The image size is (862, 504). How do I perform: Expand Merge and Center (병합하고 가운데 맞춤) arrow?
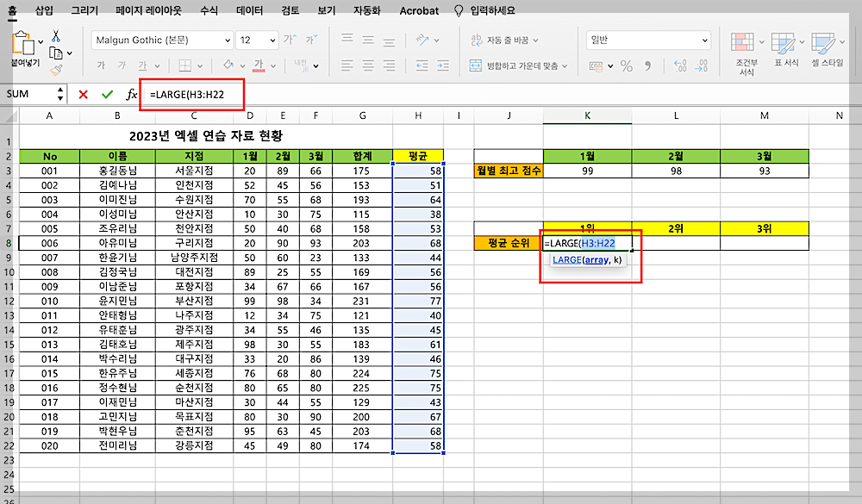click(565, 66)
